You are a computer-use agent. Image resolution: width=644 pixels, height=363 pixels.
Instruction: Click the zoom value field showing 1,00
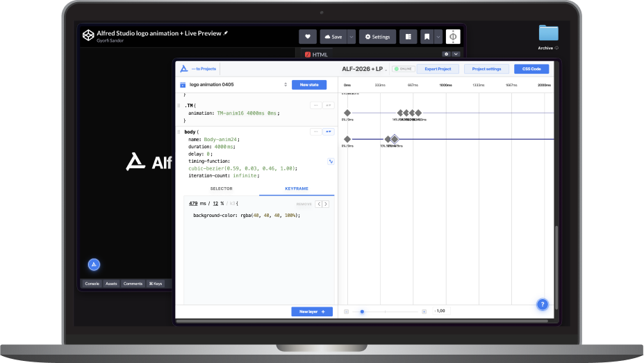click(442, 312)
